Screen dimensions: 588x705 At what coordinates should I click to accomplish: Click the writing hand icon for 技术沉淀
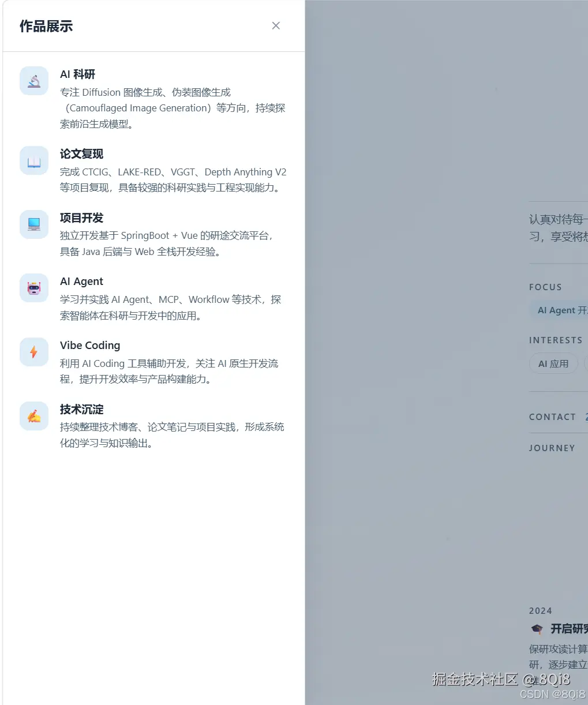pyautogui.click(x=34, y=416)
